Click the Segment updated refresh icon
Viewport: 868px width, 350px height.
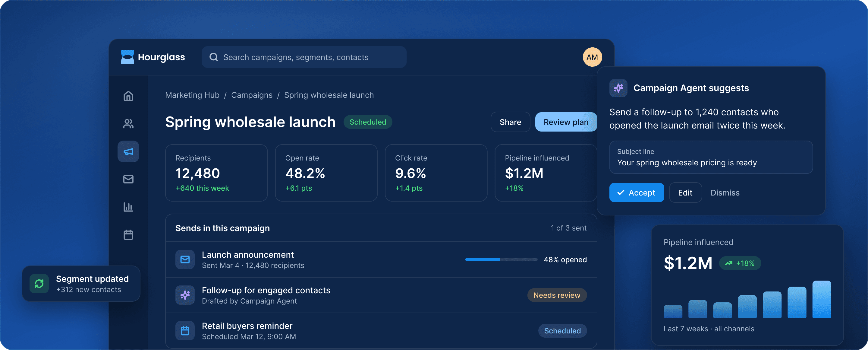(x=39, y=284)
